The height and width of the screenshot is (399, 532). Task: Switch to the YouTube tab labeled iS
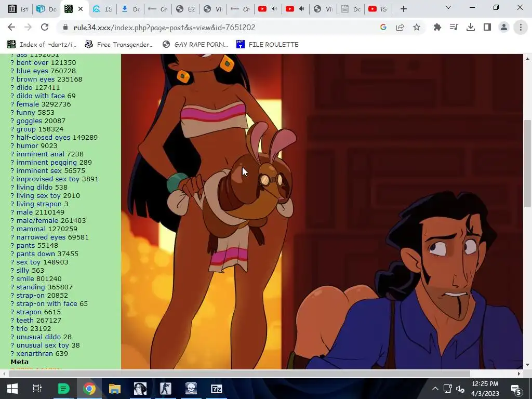click(x=378, y=9)
